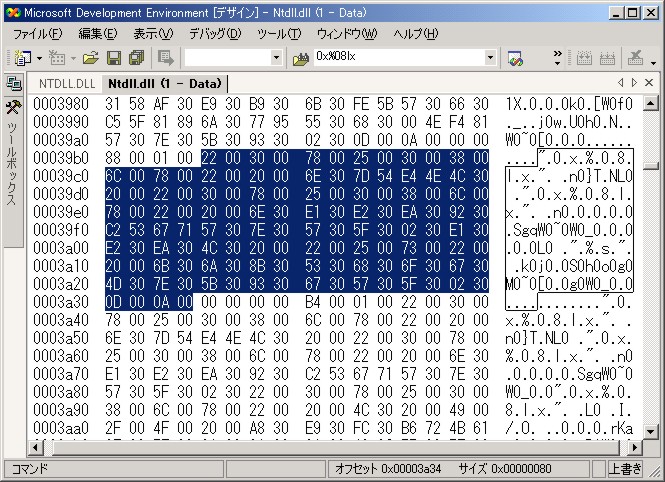This screenshot has height=482, width=665.
Task: Open the New Project dropdown arrow
Action: pyautogui.click(x=39, y=58)
